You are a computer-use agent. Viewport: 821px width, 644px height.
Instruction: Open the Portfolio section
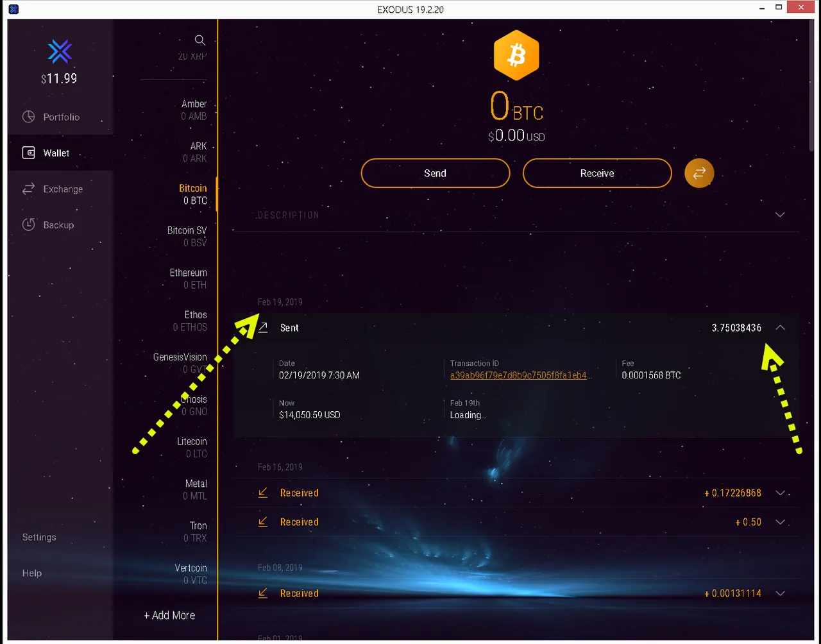pos(62,117)
